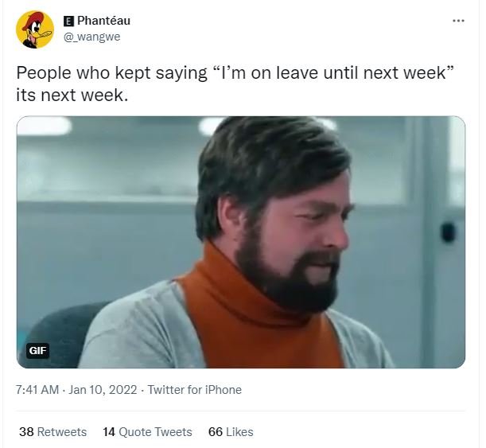Open the 7:41 AM timestamp link
The width and height of the screenshot is (486, 448).
pyautogui.click(x=37, y=390)
